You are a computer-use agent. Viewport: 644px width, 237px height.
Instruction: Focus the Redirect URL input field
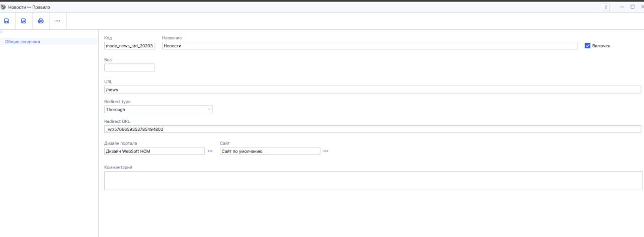(x=372, y=129)
